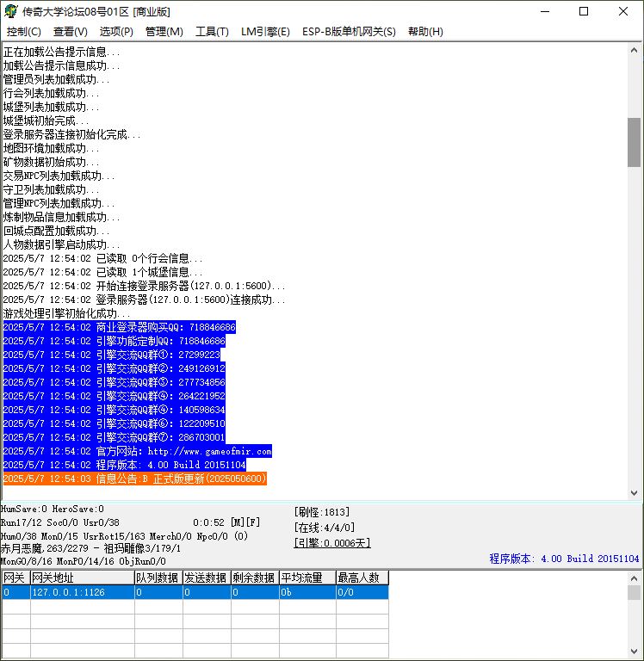Screen dimensions: 644x661
Task: Click the 管理员列表加载成功 log line
Action: (57, 80)
